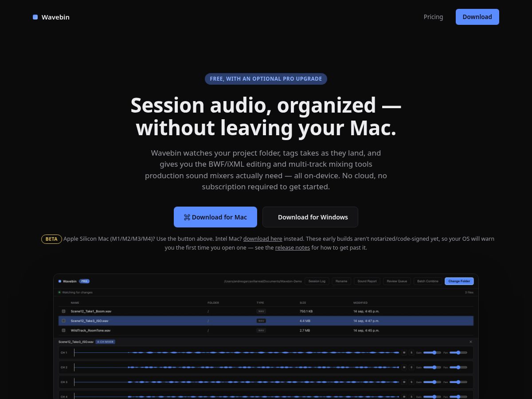Select the file Scene12_Take3_ISO.wav in list
532x399 pixels.
90,321
